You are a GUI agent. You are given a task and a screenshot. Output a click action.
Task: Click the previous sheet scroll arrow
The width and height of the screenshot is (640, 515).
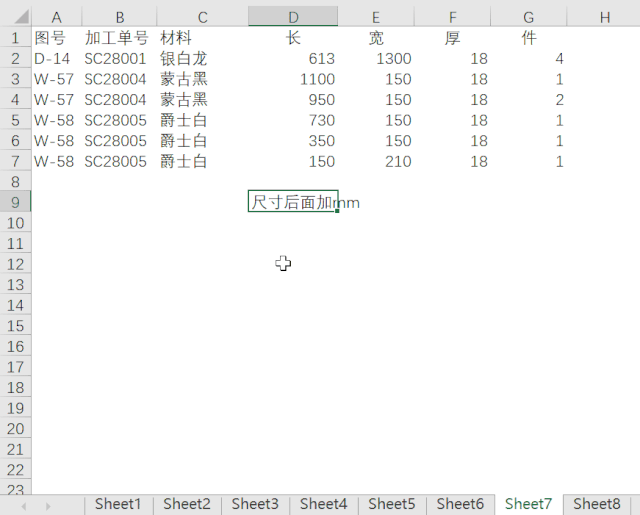click(x=24, y=506)
